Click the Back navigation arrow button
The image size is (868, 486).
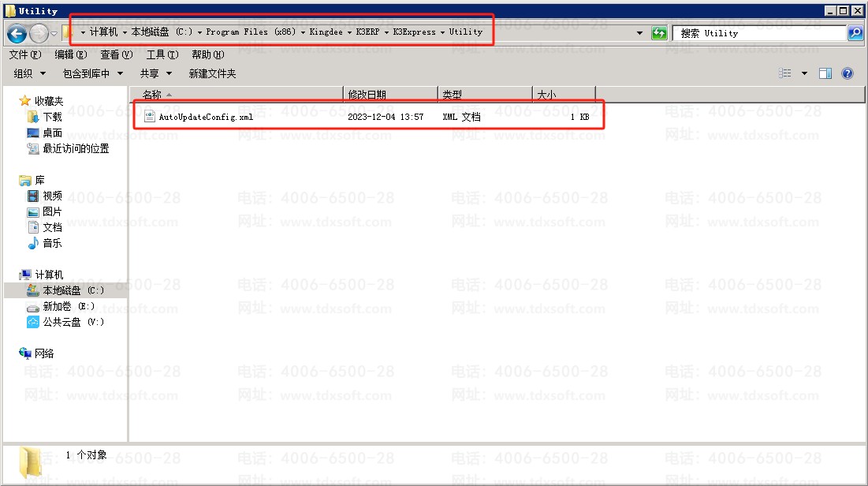(17, 33)
